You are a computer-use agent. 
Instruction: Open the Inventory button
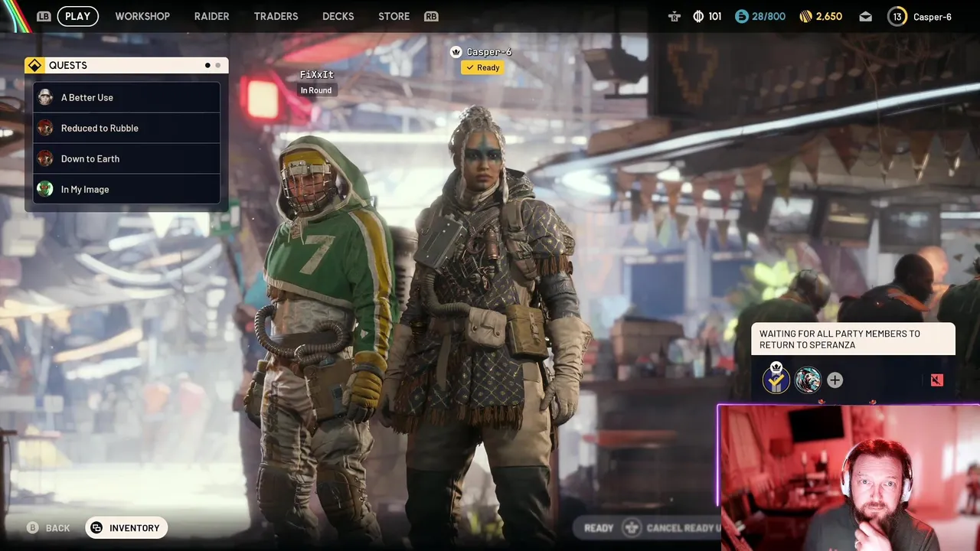coord(126,528)
